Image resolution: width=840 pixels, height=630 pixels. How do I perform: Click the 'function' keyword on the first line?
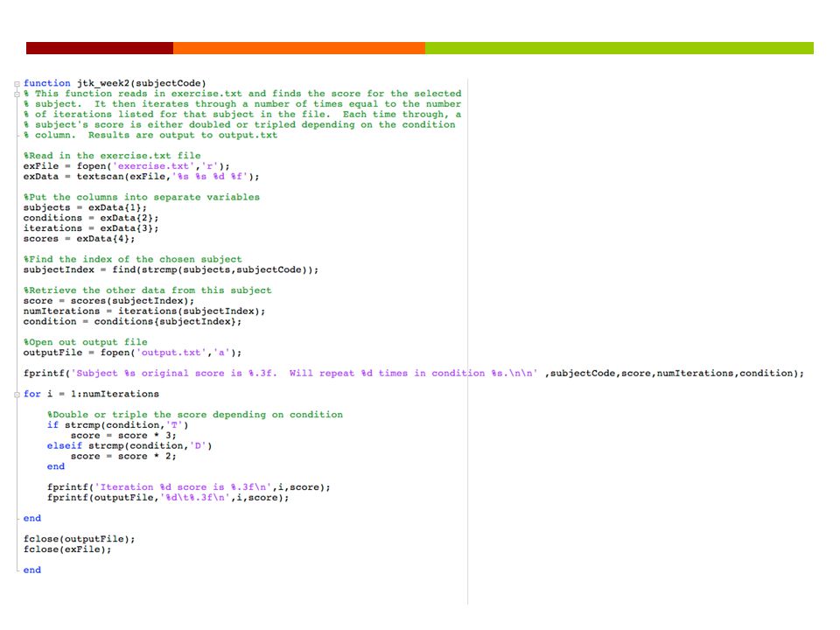coord(46,83)
